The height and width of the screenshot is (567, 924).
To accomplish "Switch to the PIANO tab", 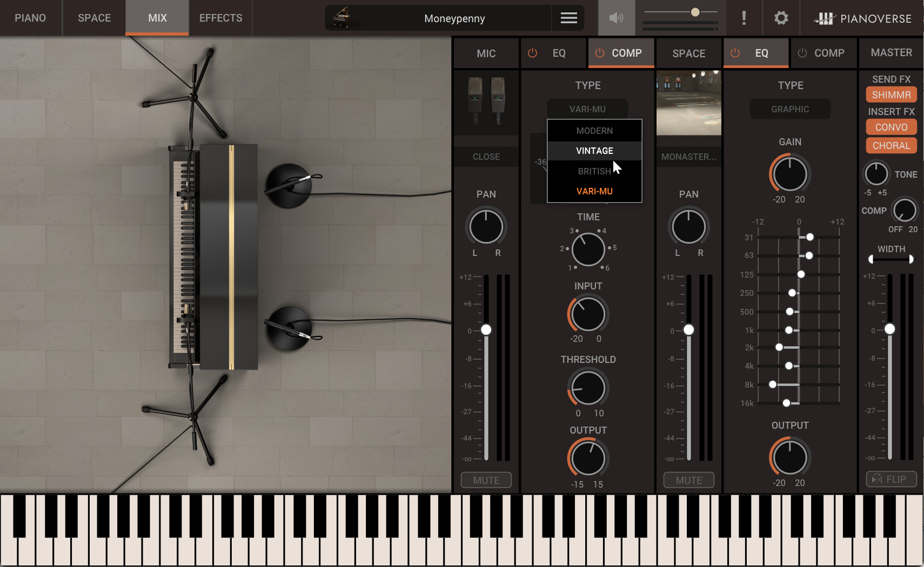I will pyautogui.click(x=30, y=18).
